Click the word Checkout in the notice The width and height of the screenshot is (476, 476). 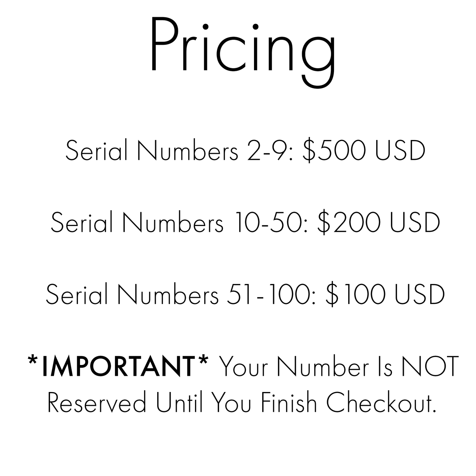click(x=381, y=403)
